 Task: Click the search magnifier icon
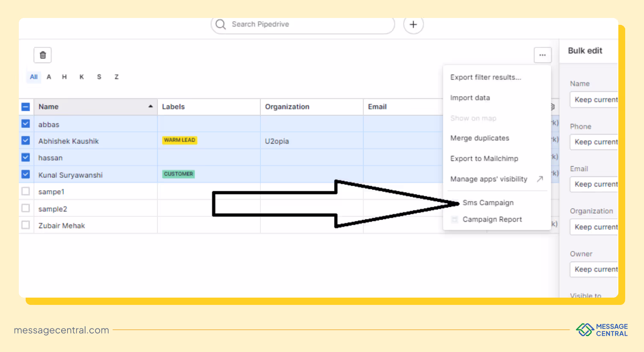pos(221,24)
